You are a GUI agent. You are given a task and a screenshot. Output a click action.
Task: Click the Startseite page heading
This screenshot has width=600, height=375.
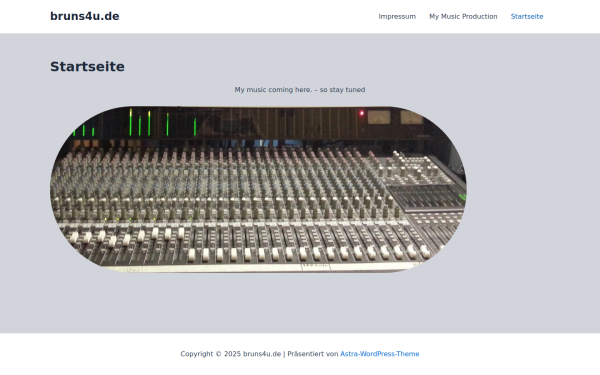coord(87,67)
